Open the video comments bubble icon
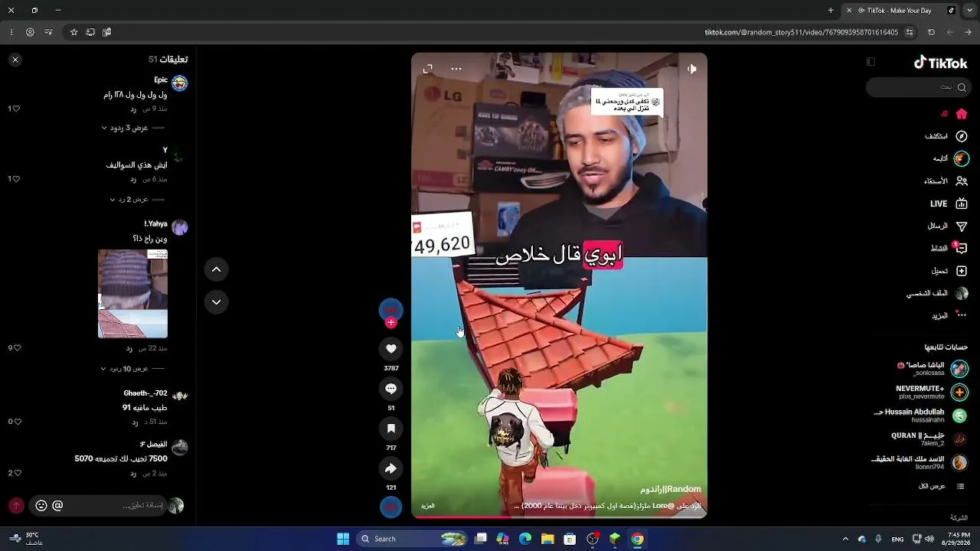This screenshot has width=980, height=551. pyautogui.click(x=391, y=389)
